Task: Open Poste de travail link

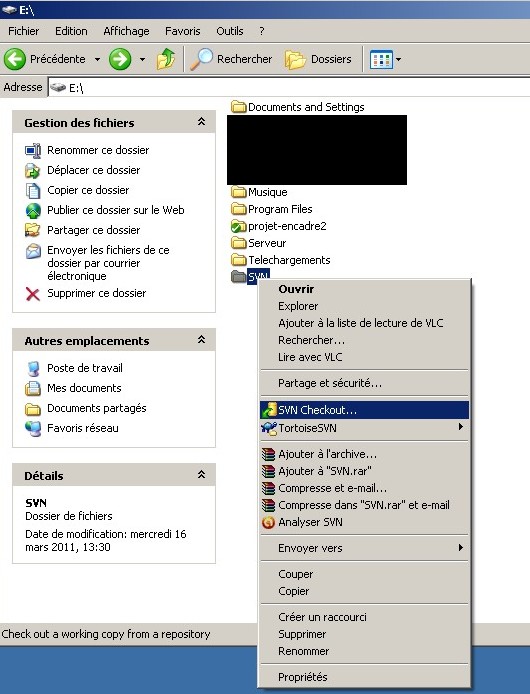Action: pyautogui.click(x=85, y=368)
